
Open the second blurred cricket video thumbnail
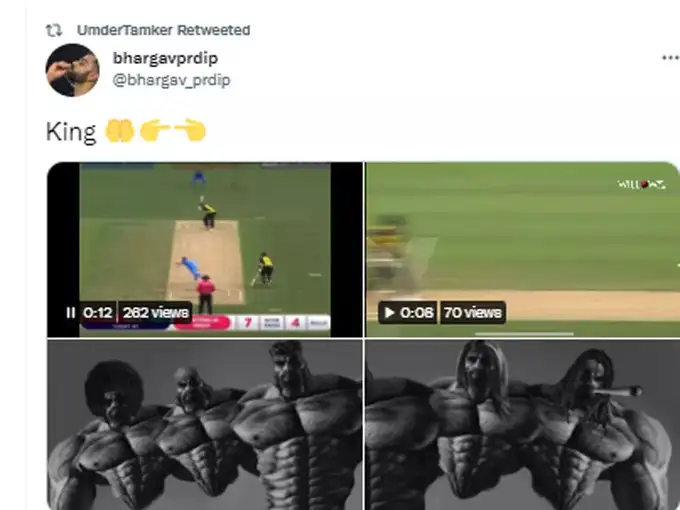(x=523, y=249)
